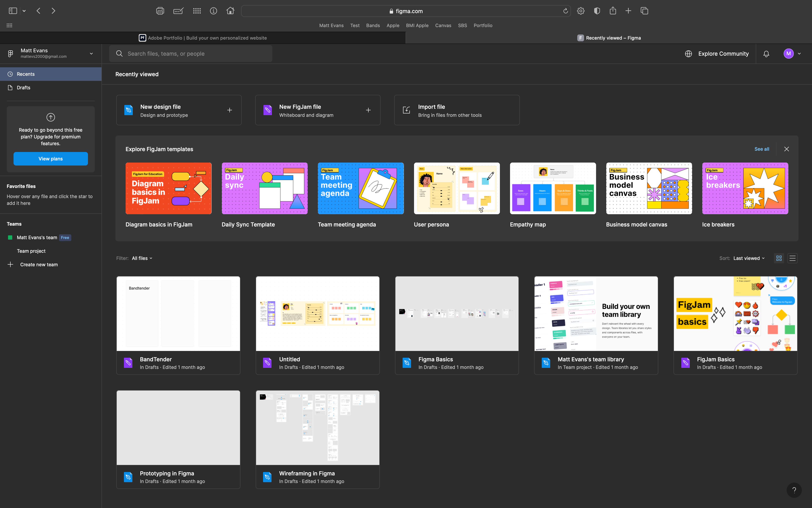812x508 pixels.
Task: Open the Safari settings gear icon
Action: [580, 11]
